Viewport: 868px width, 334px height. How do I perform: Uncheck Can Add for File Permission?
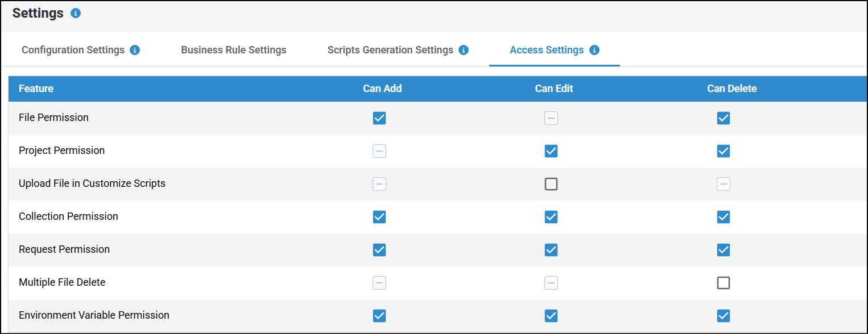point(379,118)
